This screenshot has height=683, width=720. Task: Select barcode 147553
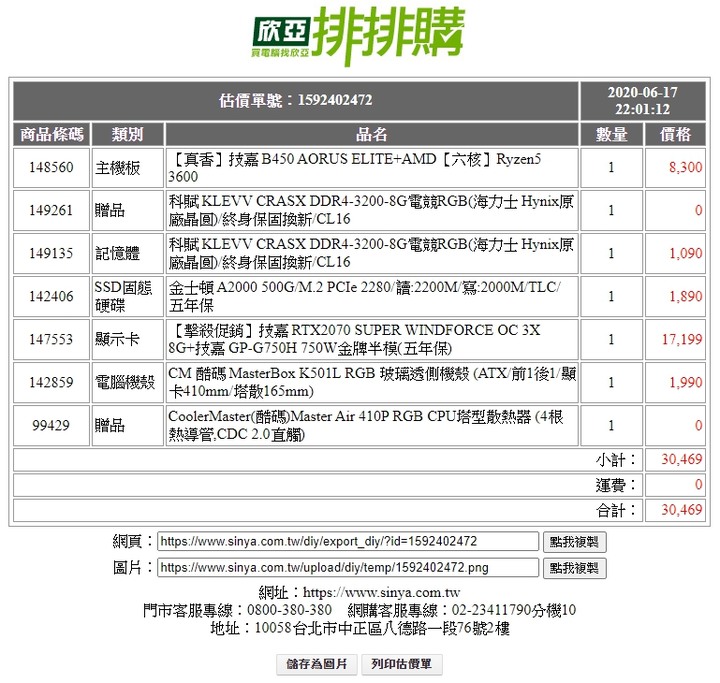click(51, 339)
